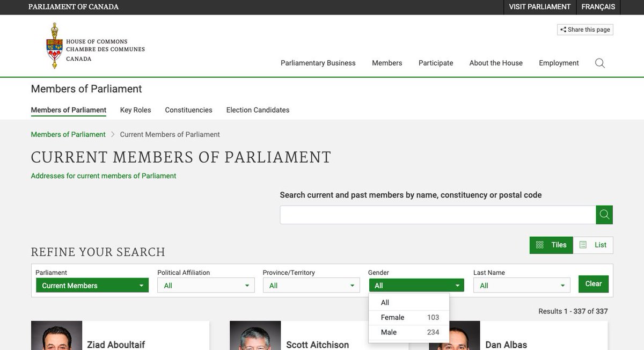Open the Political Affiliation dropdown
This screenshot has width=644, height=350.
tap(206, 285)
